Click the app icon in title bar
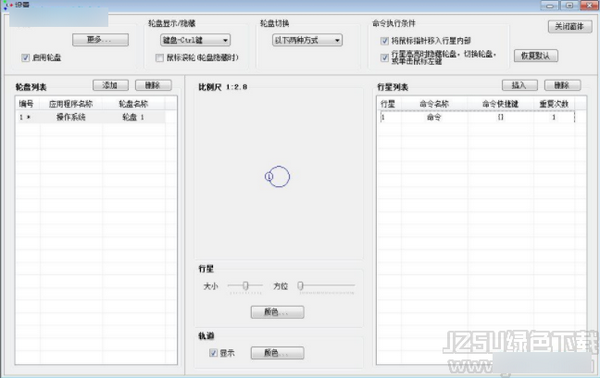Viewport: 600px width, 378px height. pos(7,5)
